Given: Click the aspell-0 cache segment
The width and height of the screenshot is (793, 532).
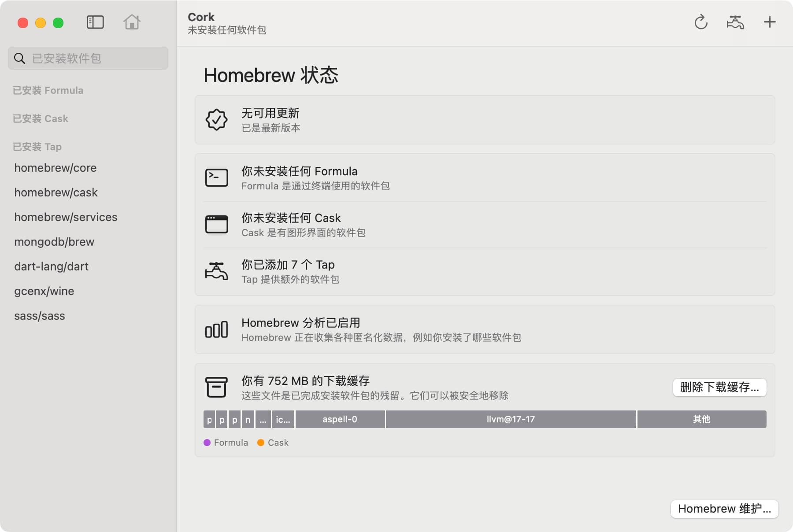Looking at the screenshot, I should pos(340,419).
